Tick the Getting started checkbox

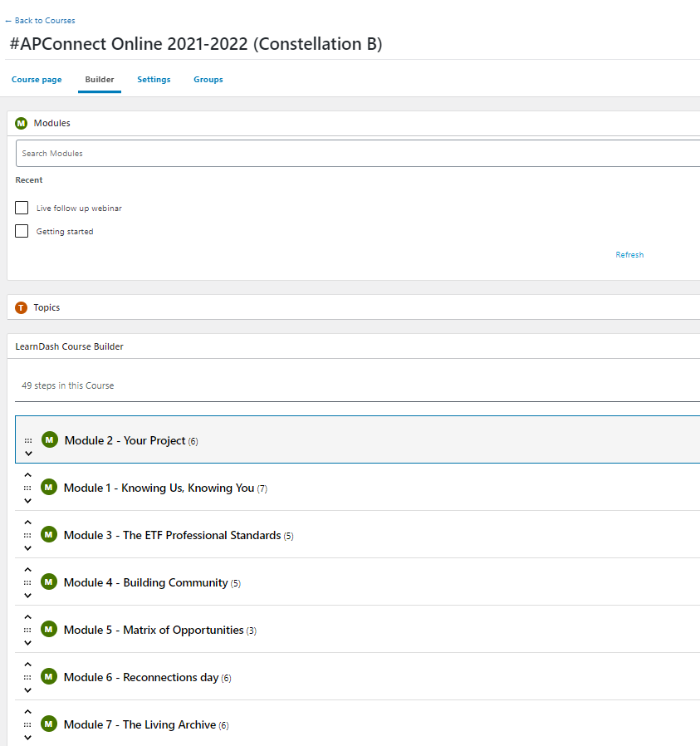pos(22,231)
